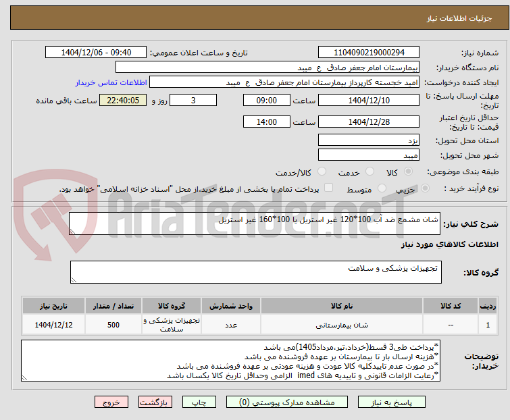The height and width of the screenshot is (420, 510).
Task: Click the پاسخ به نیاز button
Action: click(392, 402)
